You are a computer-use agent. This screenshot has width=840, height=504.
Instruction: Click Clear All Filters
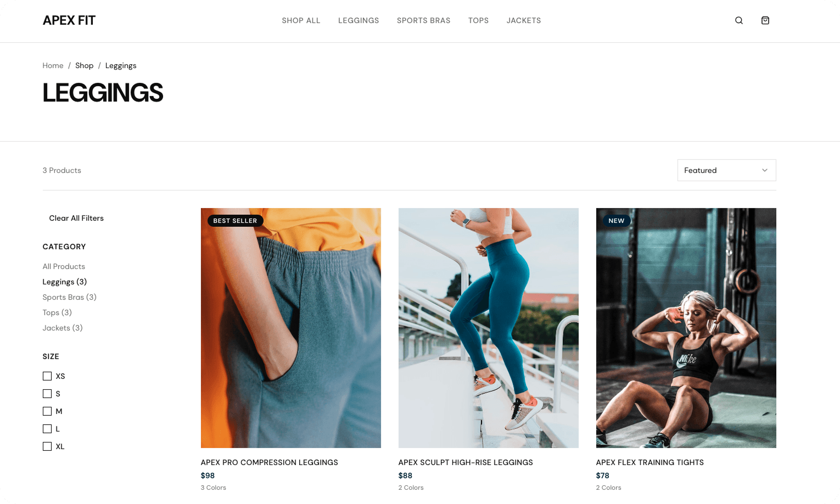(x=76, y=218)
